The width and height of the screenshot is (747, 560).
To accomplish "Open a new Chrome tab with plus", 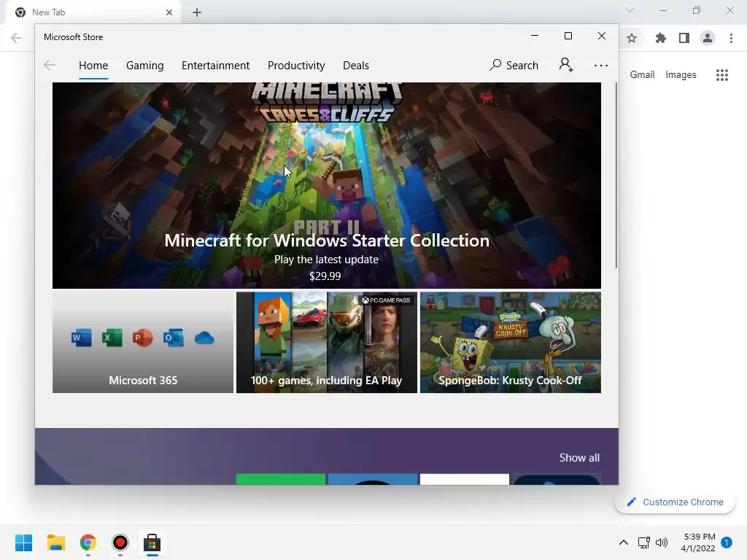I will coord(197,12).
